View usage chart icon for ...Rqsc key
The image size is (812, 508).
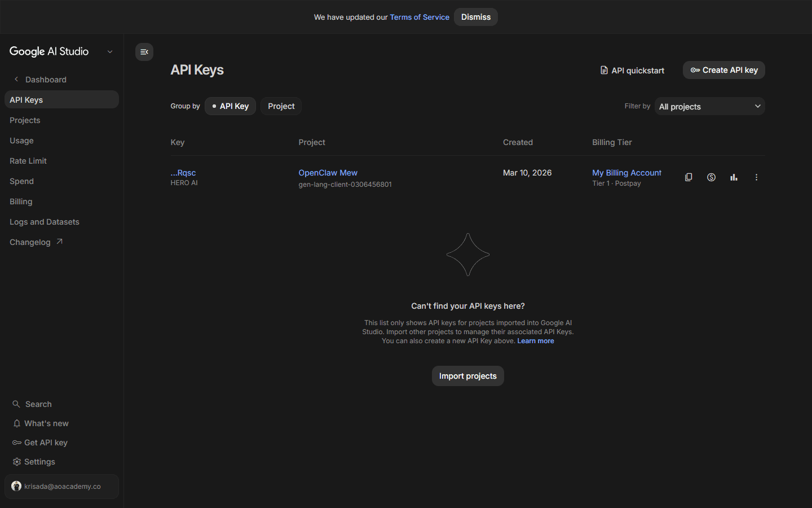pyautogui.click(x=734, y=177)
